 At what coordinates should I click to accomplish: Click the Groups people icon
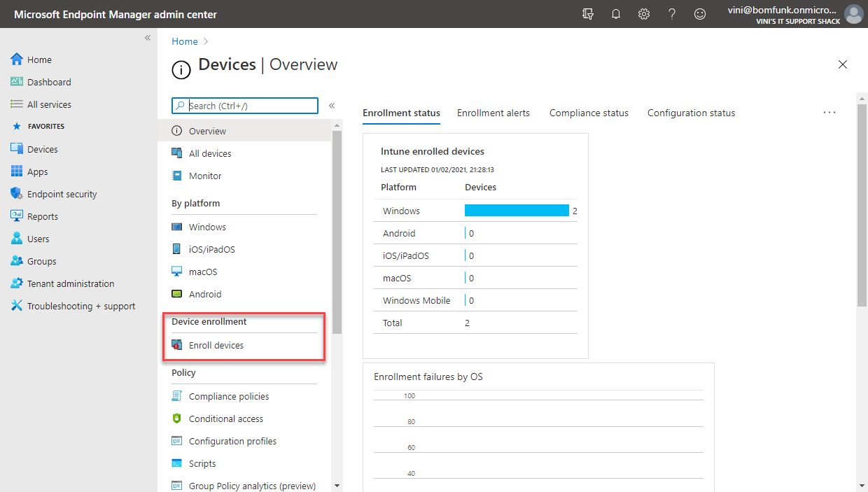point(17,261)
